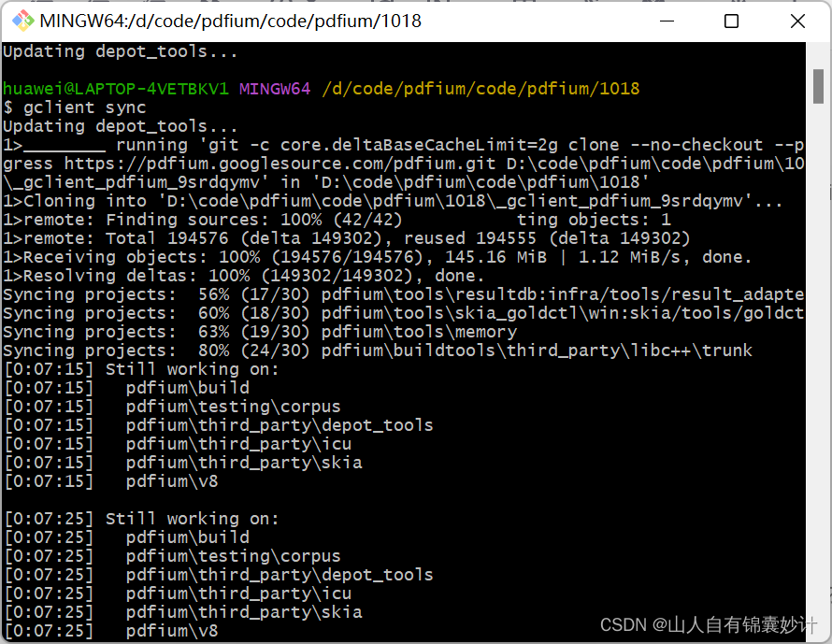Click the pdfium\v8 path text

coord(171,480)
